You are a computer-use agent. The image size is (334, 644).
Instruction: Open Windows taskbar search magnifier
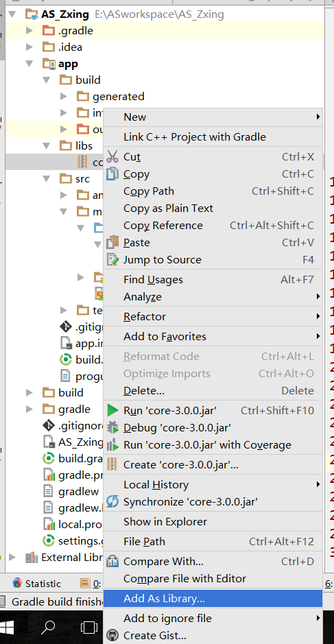[48, 627]
